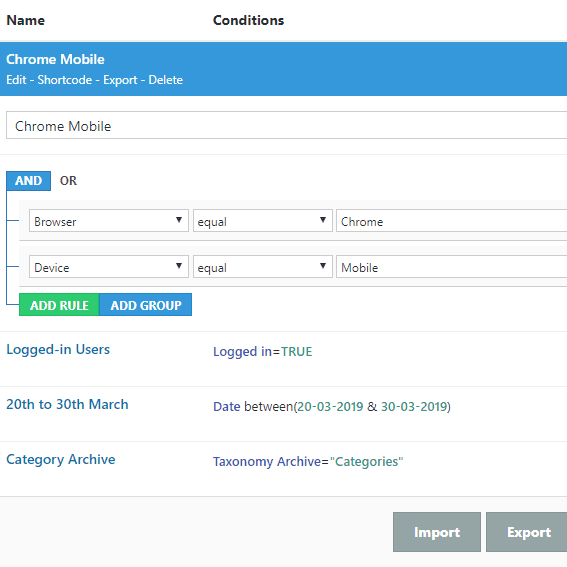This screenshot has width=567, height=567.
Task: Click the Taxonomy Archive="Categories" text
Action: pyautogui.click(x=308, y=462)
